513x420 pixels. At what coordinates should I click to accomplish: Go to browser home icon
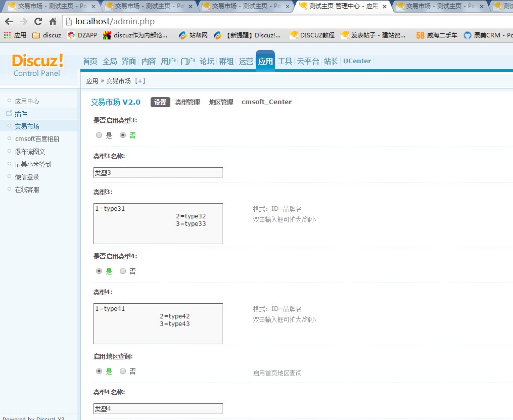tap(53, 22)
